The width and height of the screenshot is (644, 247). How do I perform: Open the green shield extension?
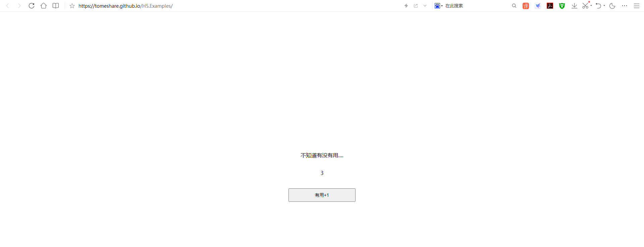[x=562, y=6]
